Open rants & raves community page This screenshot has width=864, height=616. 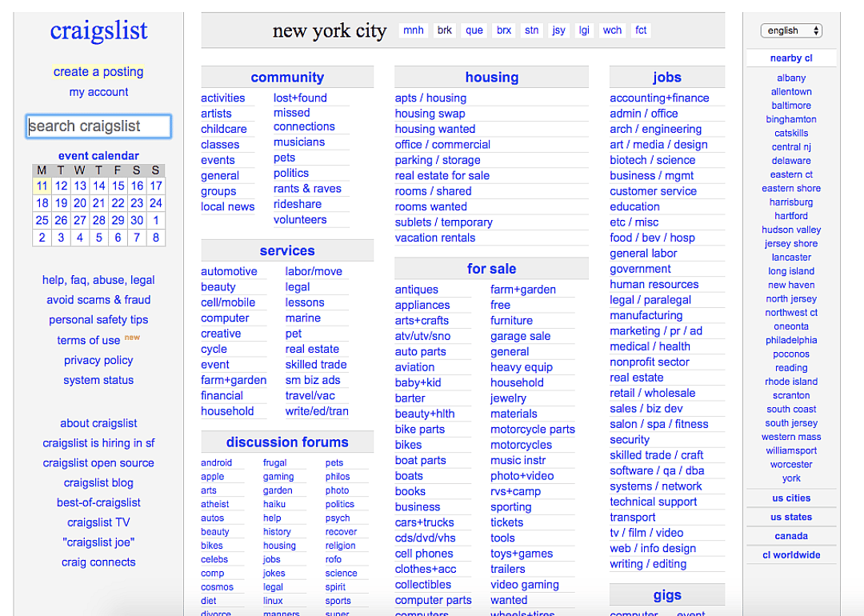[x=307, y=189]
